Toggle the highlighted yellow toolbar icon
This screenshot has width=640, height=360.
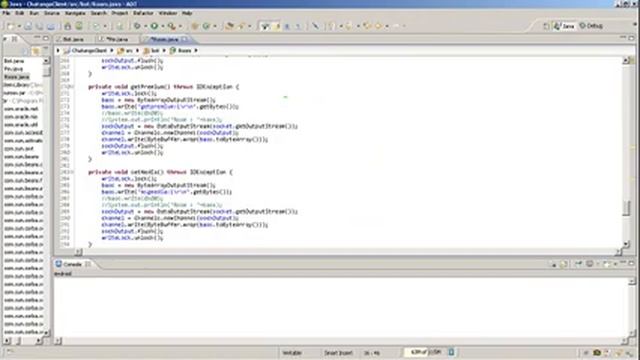276,26
